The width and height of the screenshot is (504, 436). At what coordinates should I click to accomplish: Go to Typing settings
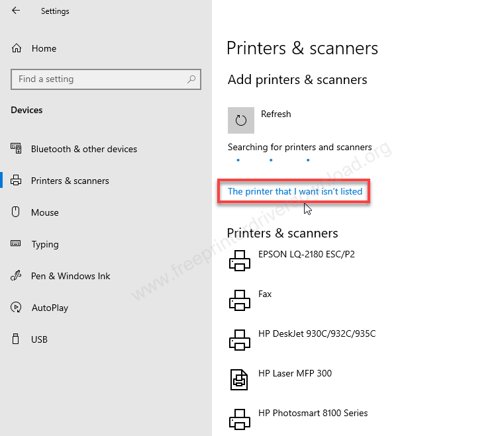pos(44,244)
